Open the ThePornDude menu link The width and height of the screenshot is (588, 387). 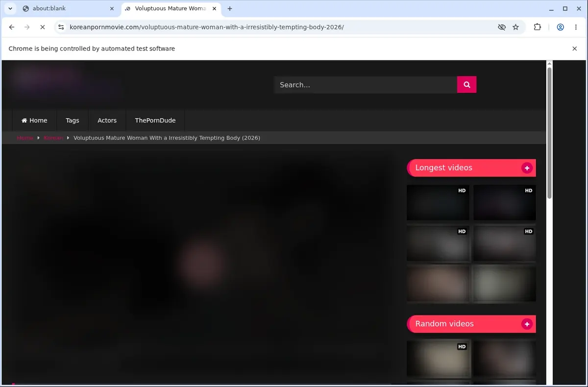coord(155,121)
